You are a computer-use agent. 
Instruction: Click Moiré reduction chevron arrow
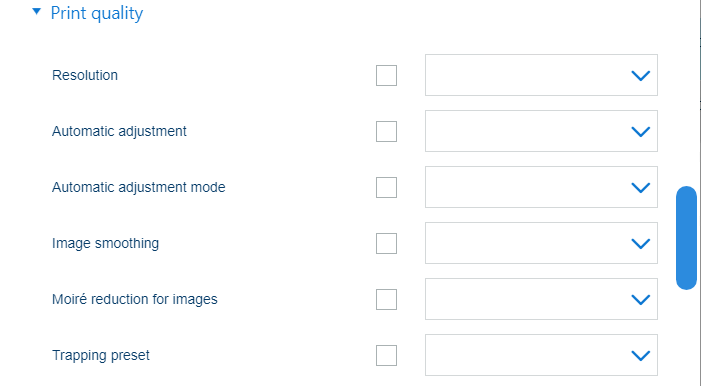pos(640,300)
